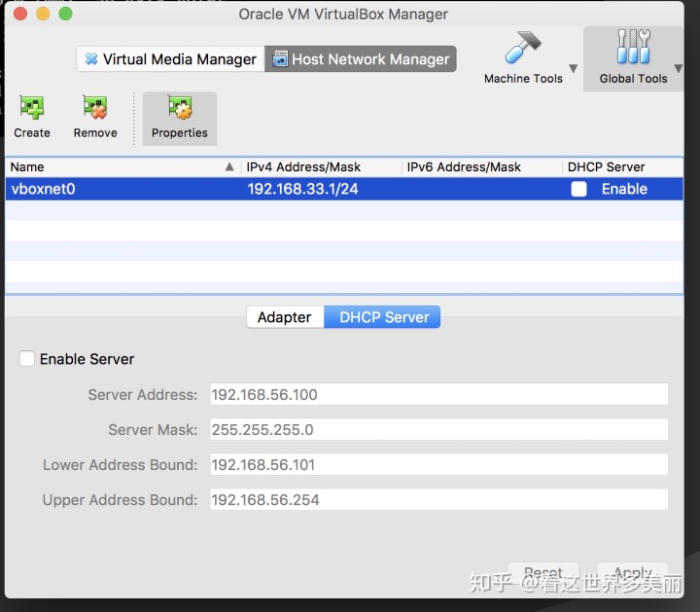Click the IPv6 Address/Mask column header

point(481,167)
